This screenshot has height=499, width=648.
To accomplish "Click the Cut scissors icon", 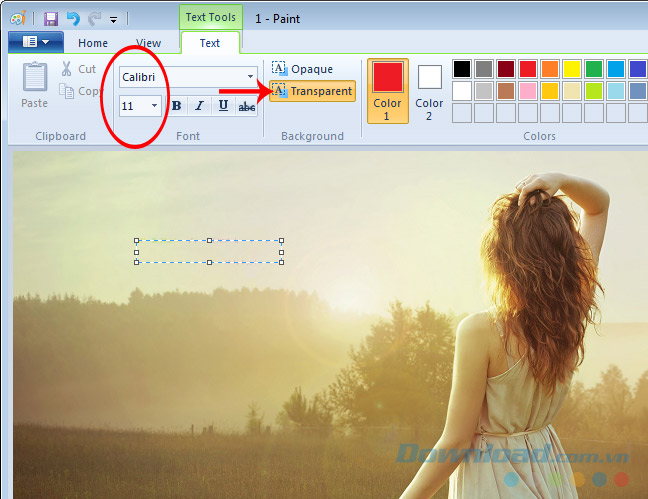I will coord(66,69).
